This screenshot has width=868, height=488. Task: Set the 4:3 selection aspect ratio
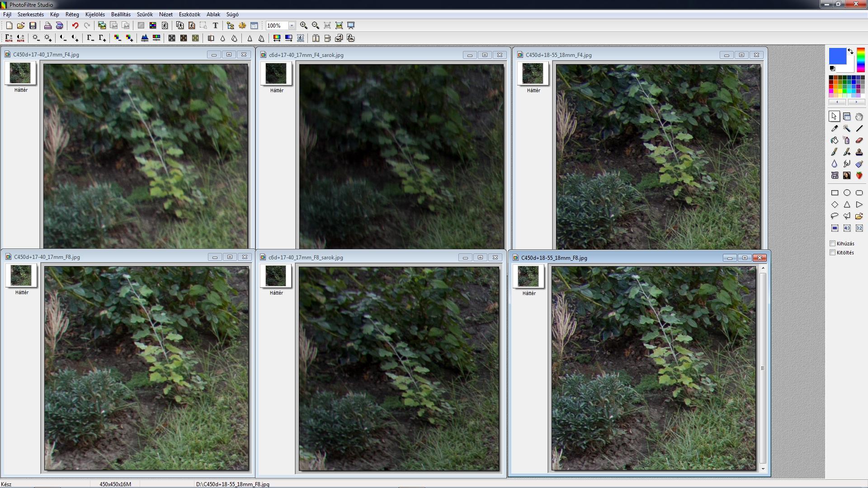(847, 228)
